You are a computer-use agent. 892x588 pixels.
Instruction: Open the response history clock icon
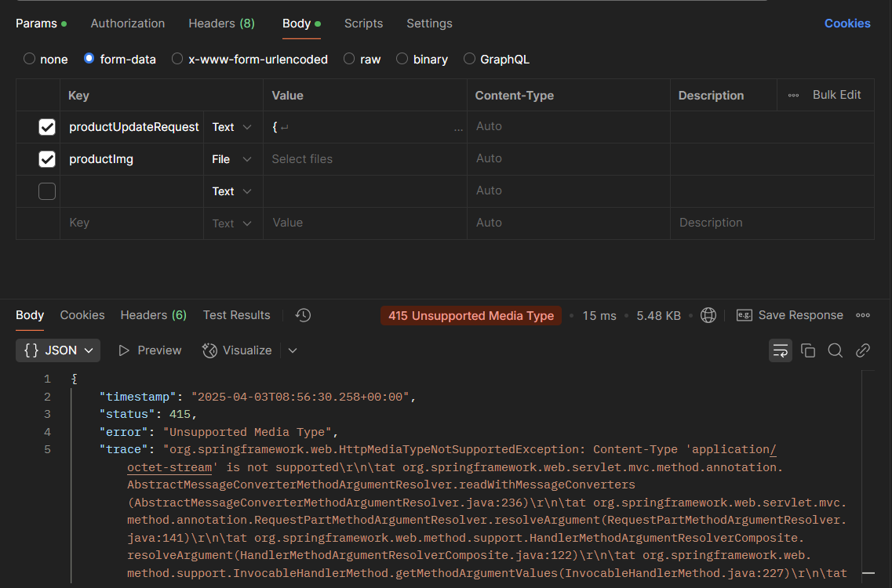click(x=303, y=315)
